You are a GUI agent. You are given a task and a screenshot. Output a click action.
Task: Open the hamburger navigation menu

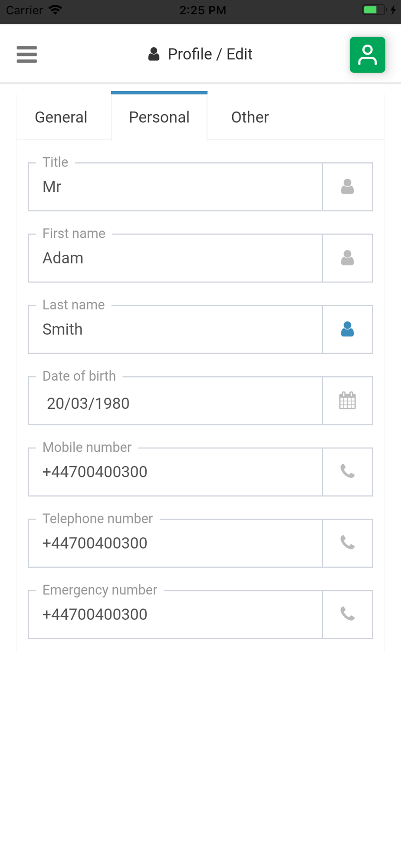26,55
